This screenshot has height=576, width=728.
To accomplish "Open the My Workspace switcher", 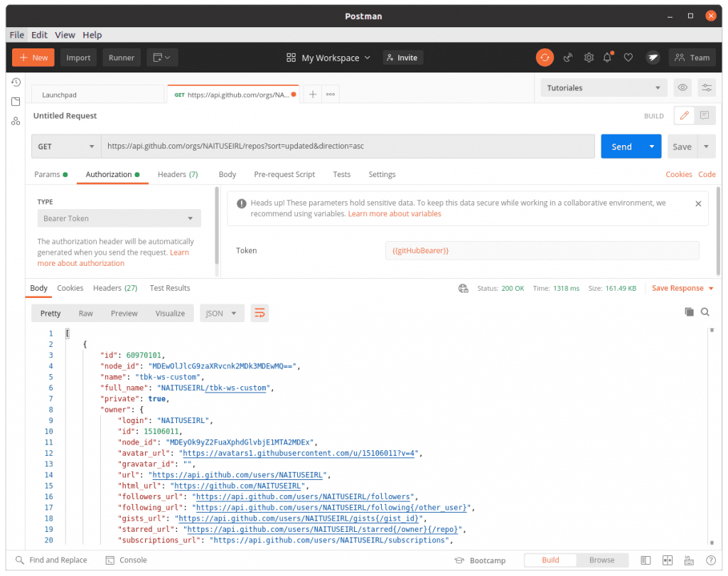I will click(328, 58).
